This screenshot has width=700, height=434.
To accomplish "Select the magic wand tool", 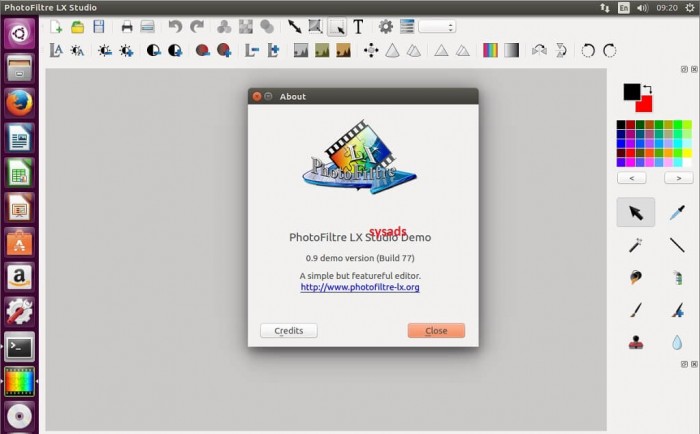I will (636, 245).
